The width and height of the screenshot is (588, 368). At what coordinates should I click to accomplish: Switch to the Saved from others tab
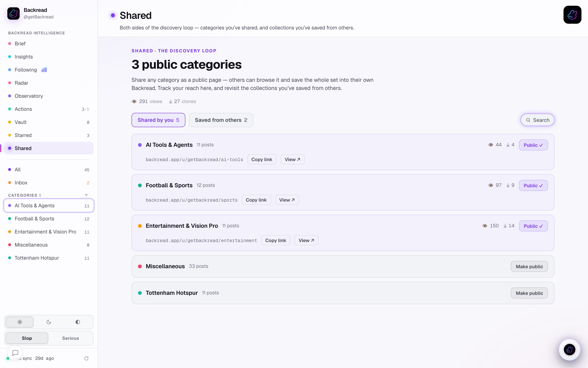point(221,120)
